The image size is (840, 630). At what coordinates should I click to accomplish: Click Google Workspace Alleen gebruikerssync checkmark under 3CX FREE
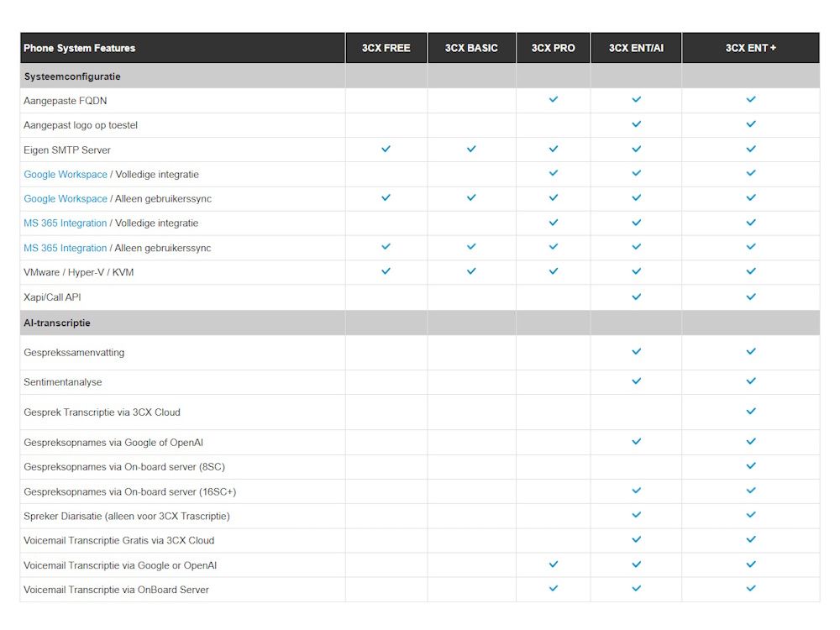(386, 197)
